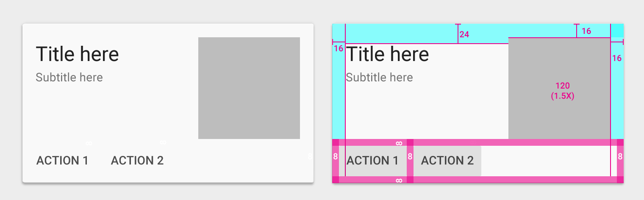Click the '8' label between ACTION 1 and ACTION 2
This screenshot has height=200, width=644.
pos(410,157)
